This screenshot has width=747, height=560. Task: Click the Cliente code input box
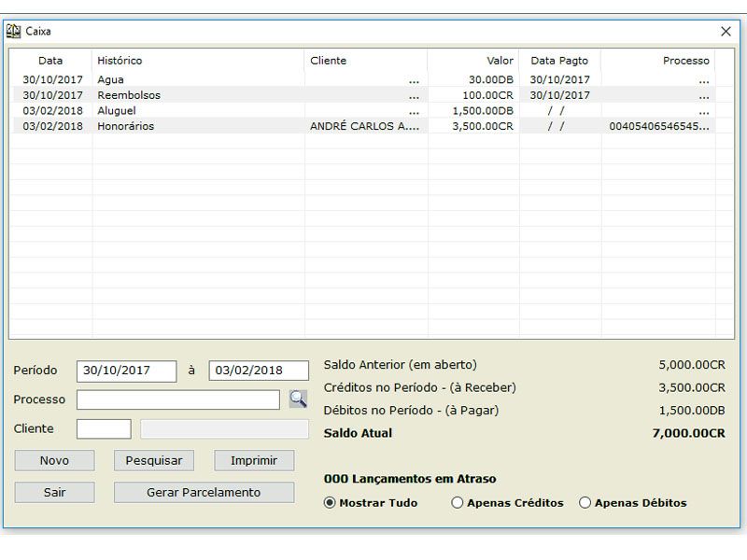point(104,429)
